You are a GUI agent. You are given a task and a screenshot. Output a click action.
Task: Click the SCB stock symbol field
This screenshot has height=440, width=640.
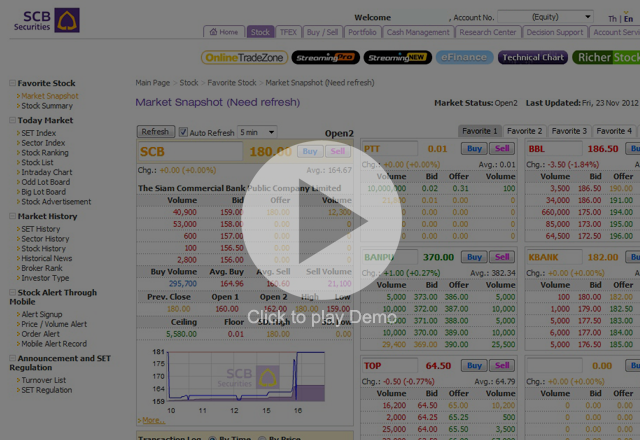pyautogui.click(x=190, y=151)
